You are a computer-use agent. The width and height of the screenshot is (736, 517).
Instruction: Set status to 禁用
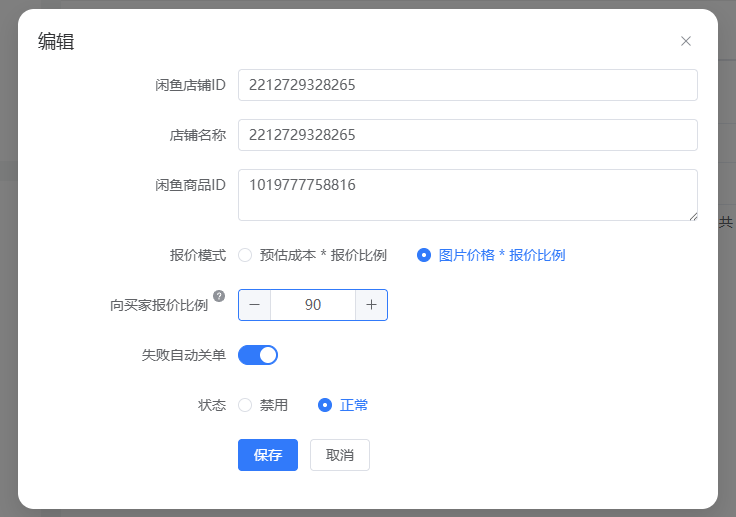[x=245, y=405]
